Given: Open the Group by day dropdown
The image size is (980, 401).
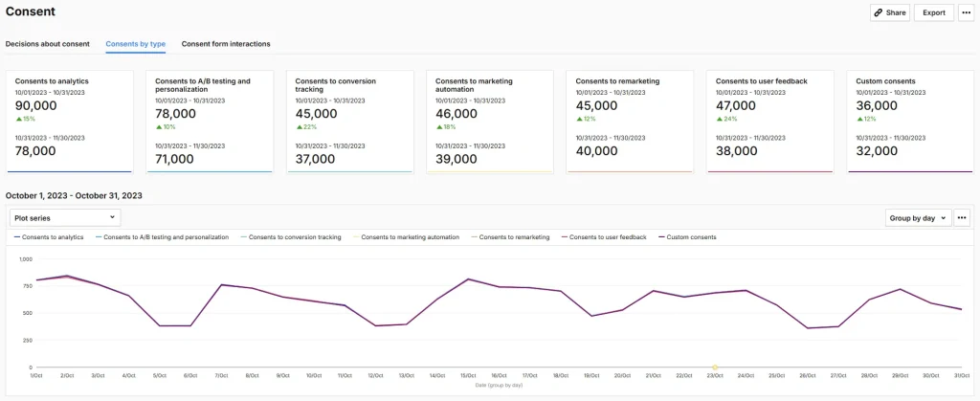Looking at the screenshot, I should (x=918, y=218).
